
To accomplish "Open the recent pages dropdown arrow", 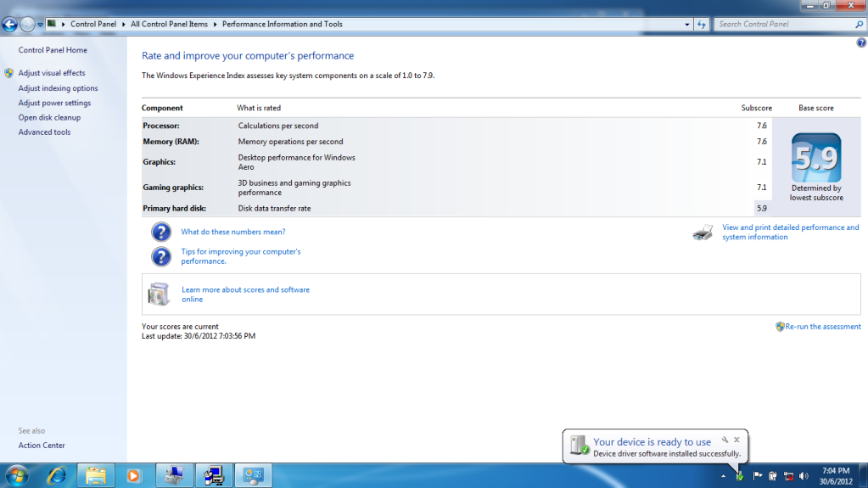I will pos(40,25).
